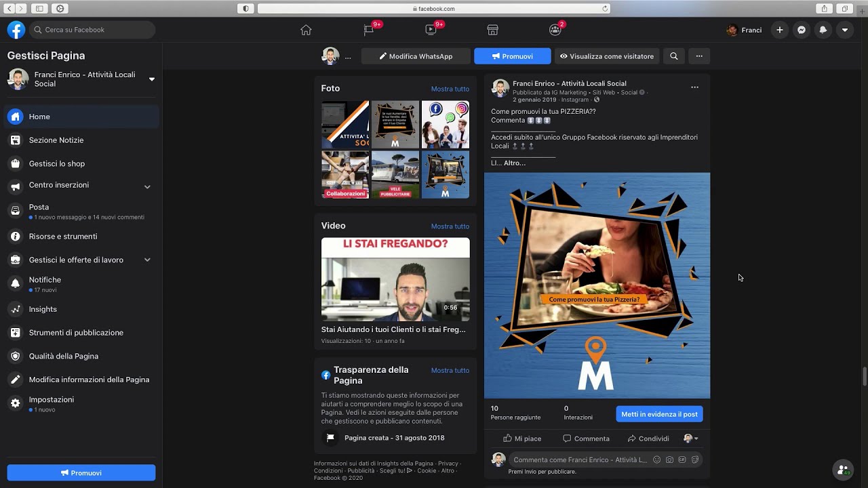Select Home in the sidebar

81,117
